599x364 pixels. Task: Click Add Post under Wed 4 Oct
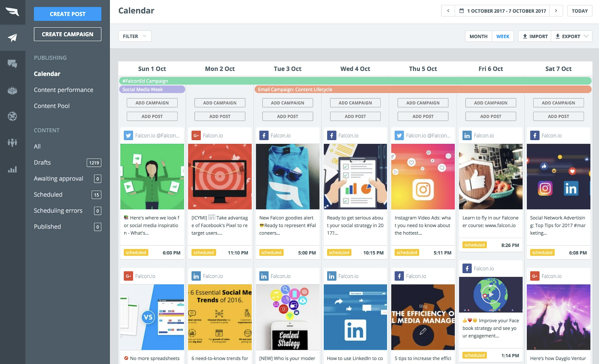(x=355, y=116)
